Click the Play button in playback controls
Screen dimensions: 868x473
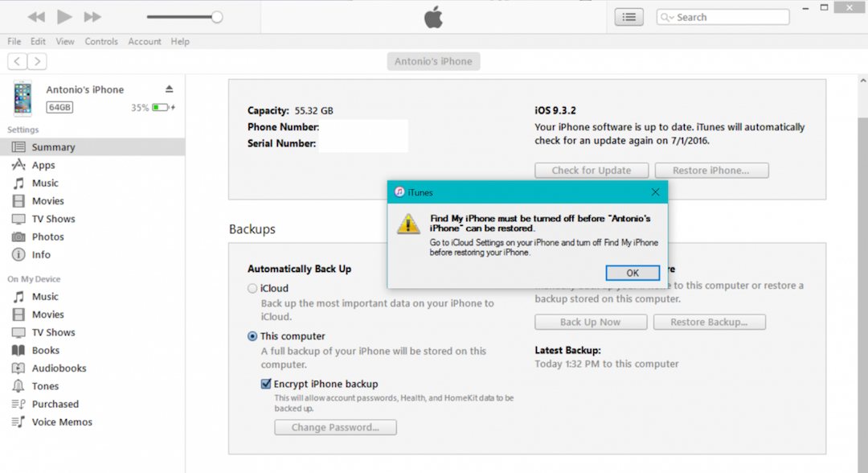(64, 17)
